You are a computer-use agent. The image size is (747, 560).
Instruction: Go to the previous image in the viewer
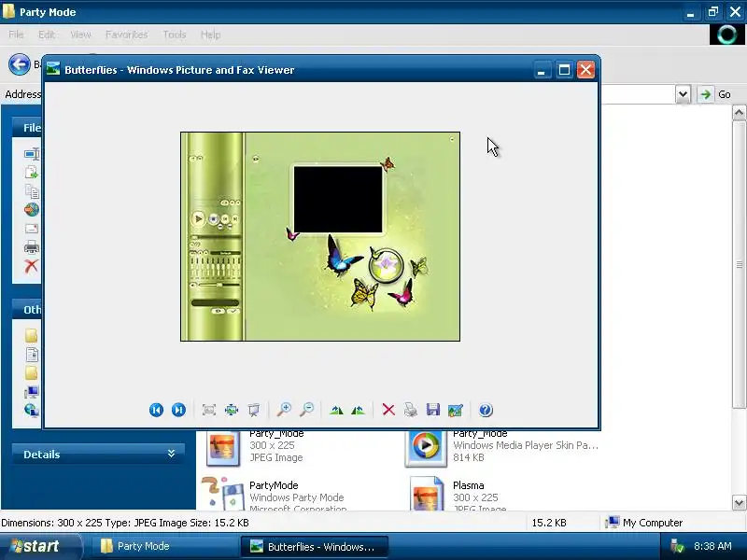(x=156, y=410)
